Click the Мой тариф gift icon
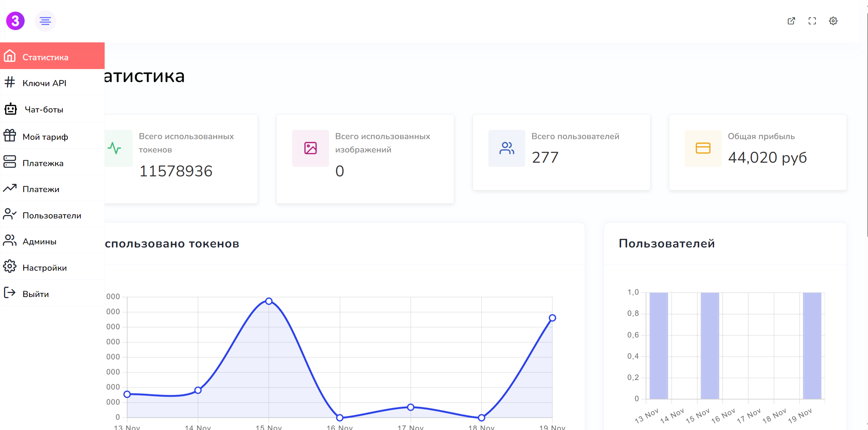The width and height of the screenshot is (868, 430). pos(10,136)
